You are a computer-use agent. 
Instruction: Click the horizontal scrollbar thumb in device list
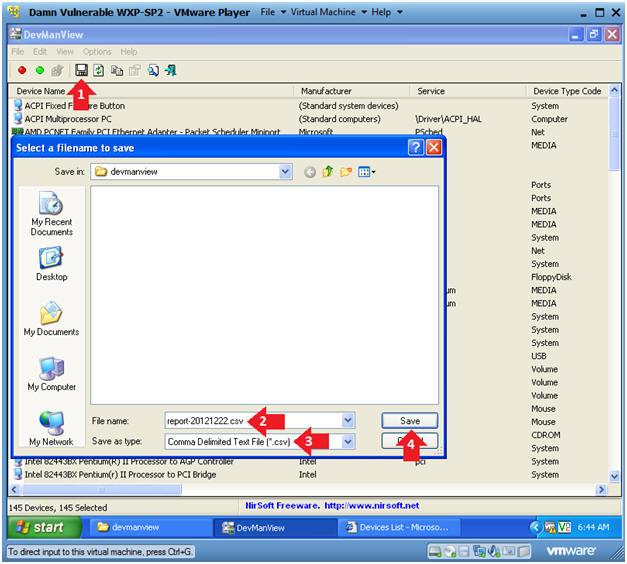pos(102,490)
